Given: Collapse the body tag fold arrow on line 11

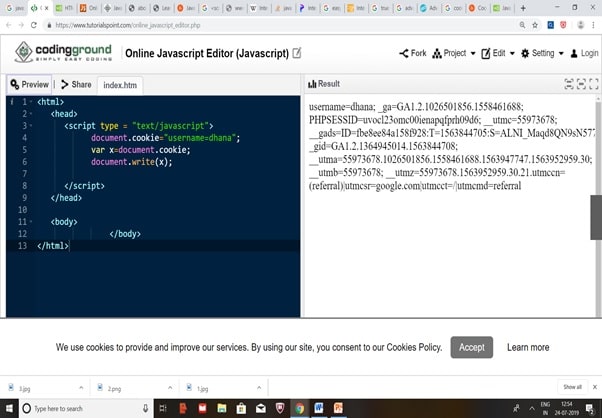Looking at the screenshot, I should 31,222.
